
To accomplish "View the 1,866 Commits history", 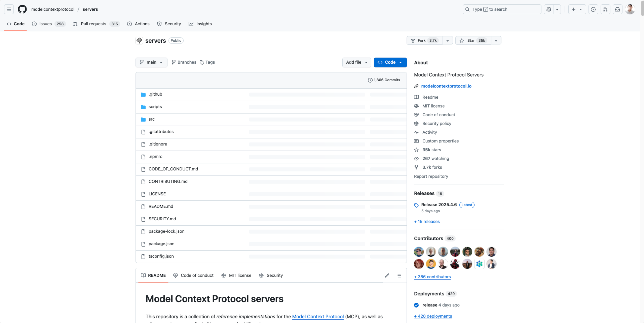I will (384, 80).
